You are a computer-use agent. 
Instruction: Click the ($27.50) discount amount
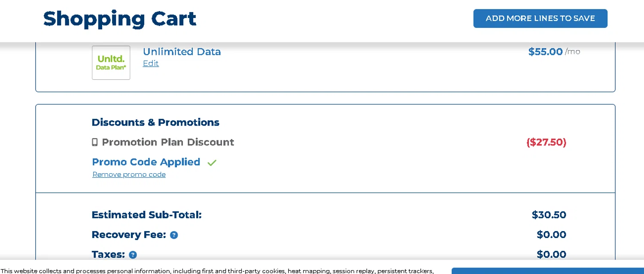pyautogui.click(x=546, y=142)
